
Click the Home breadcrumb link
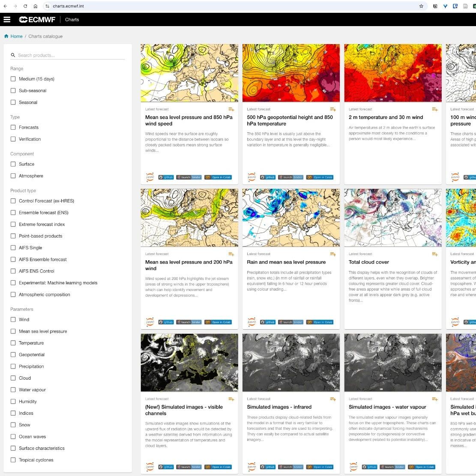[16, 36]
